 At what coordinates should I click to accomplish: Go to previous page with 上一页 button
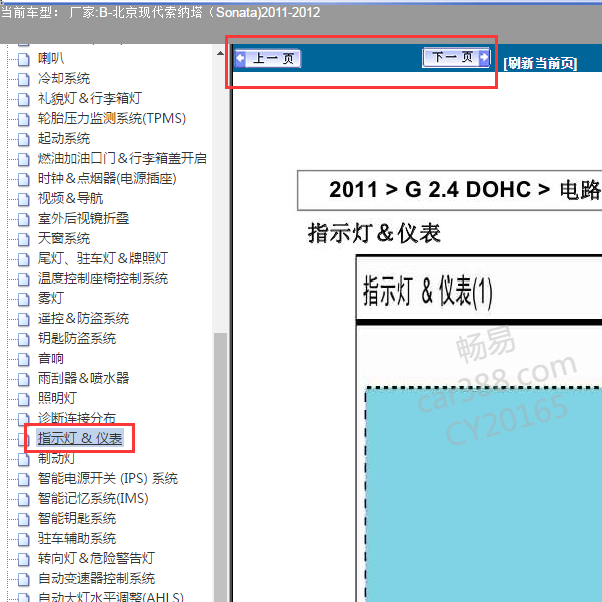268,58
